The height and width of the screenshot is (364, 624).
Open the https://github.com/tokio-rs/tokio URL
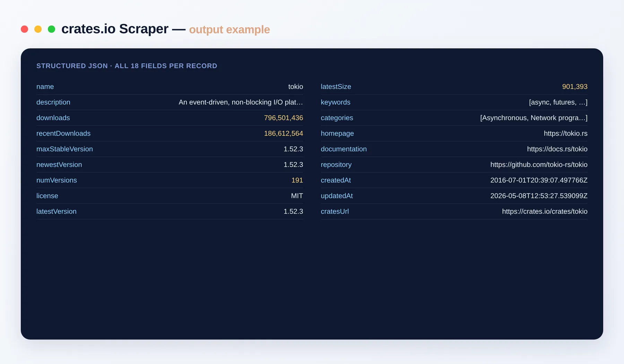pos(539,165)
